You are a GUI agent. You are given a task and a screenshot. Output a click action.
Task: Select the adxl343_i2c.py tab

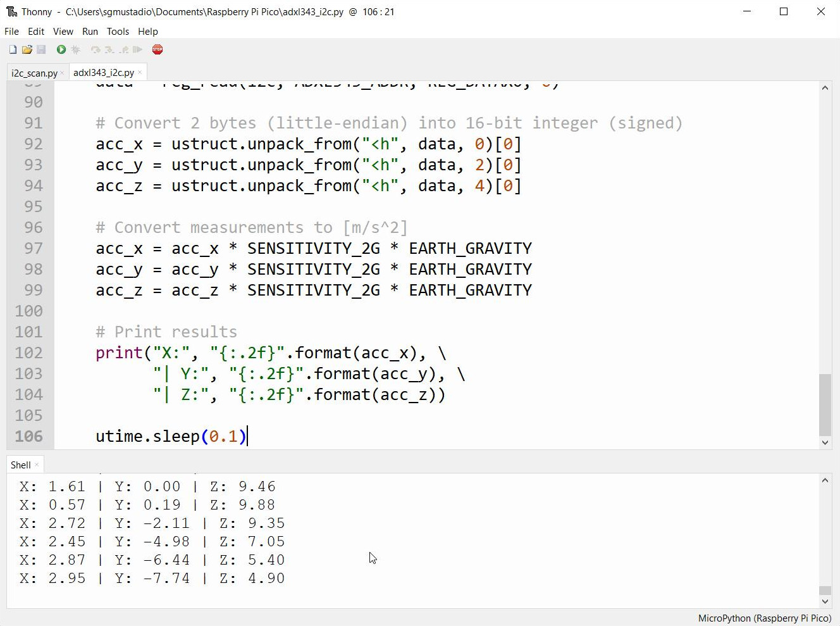103,72
